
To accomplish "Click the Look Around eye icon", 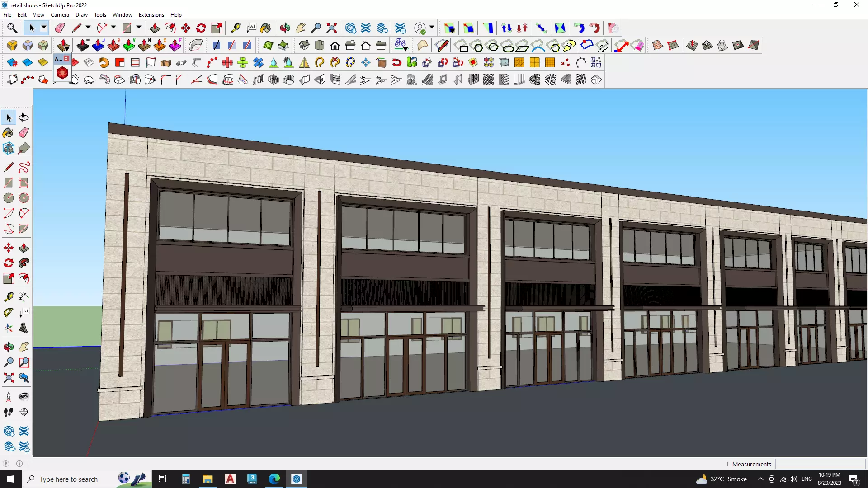I will (24, 397).
